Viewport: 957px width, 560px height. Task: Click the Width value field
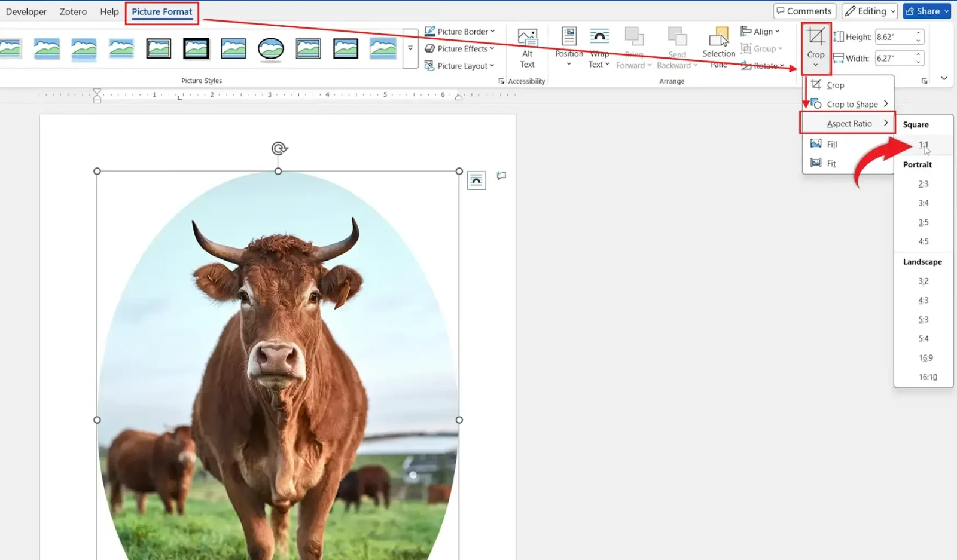click(x=895, y=58)
